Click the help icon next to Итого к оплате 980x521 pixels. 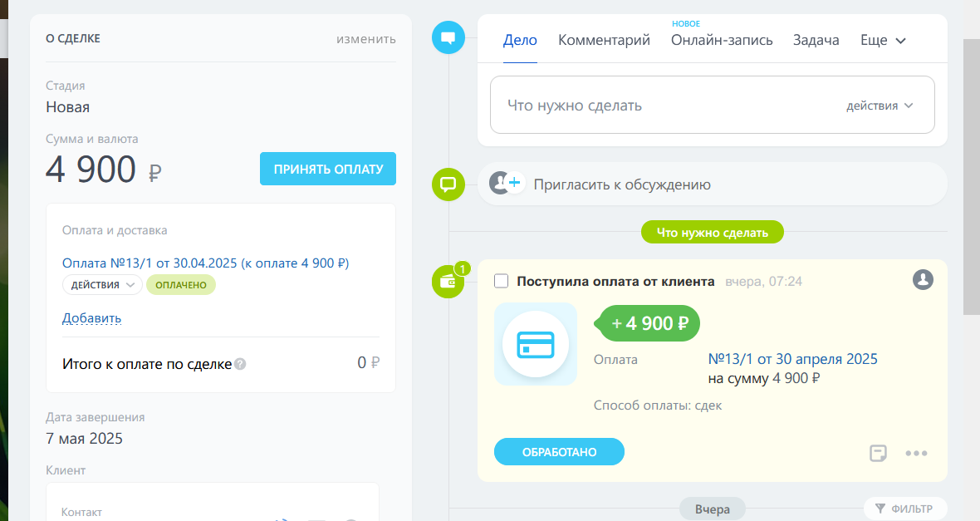(x=240, y=364)
